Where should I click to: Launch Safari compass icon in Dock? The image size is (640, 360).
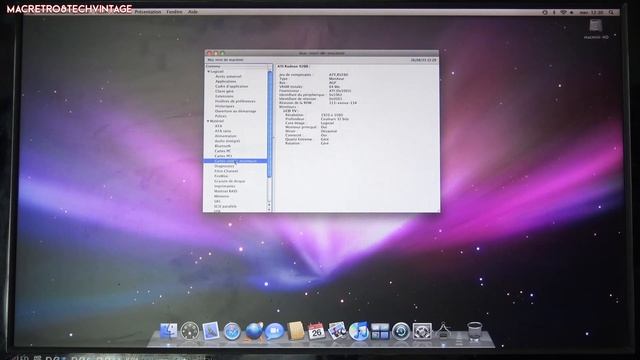pos(232,331)
